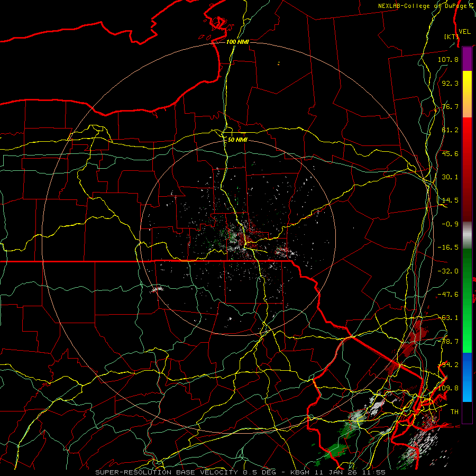The width and height of the screenshot is (476, 476).
Task: Click the gray near-zero segment of the color bar
Action: click(467, 235)
